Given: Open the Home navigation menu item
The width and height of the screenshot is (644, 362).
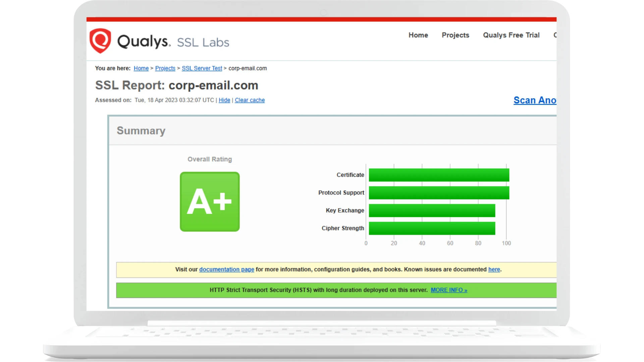Looking at the screenshot, I should 418,35.
